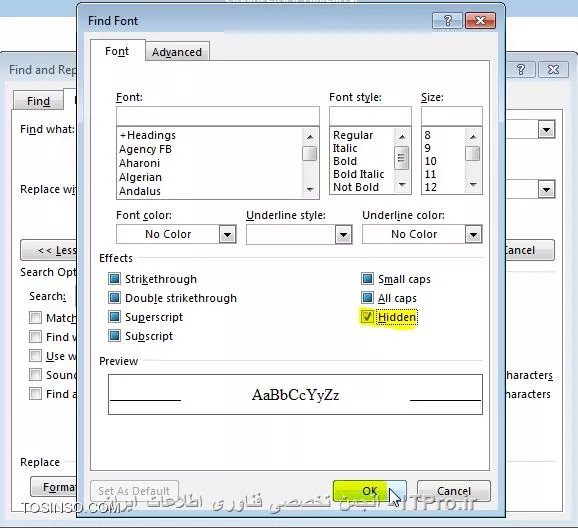Screen dimensions: 578x529
Task: Select the Font tab in Find Font
Action: [x=117, y=51]
